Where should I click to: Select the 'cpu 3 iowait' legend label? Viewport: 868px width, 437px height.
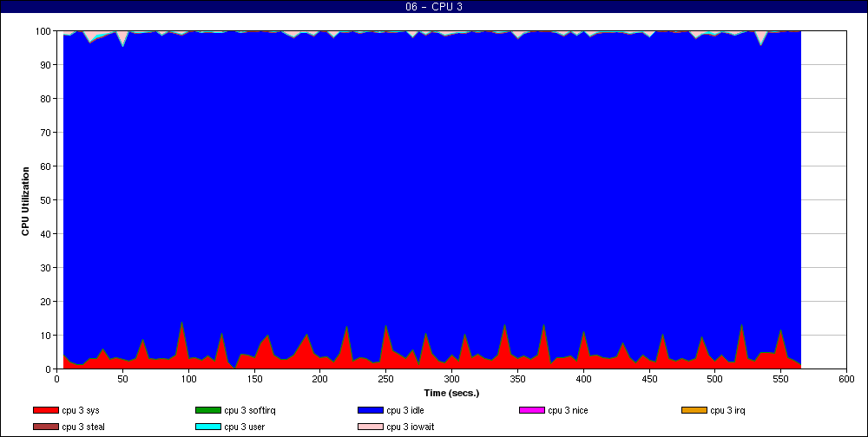411,427
